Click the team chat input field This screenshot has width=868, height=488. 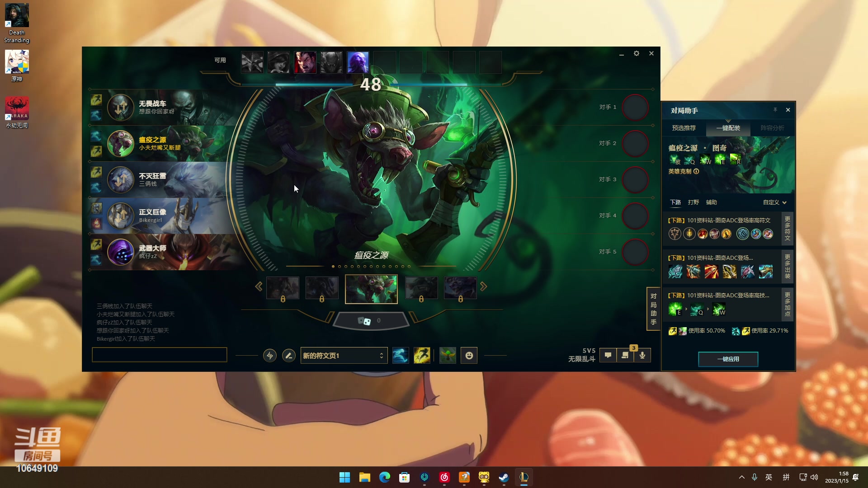click(159, 355)
